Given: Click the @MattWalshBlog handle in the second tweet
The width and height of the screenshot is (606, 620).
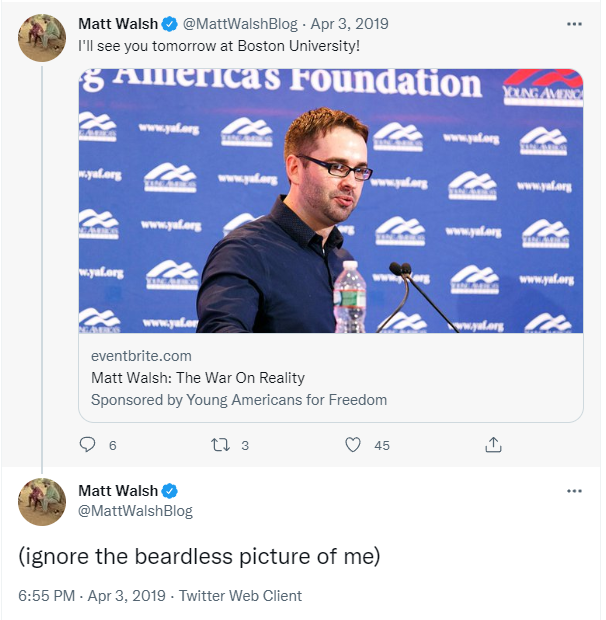Looking at the screenshot, I should [135, 511].
